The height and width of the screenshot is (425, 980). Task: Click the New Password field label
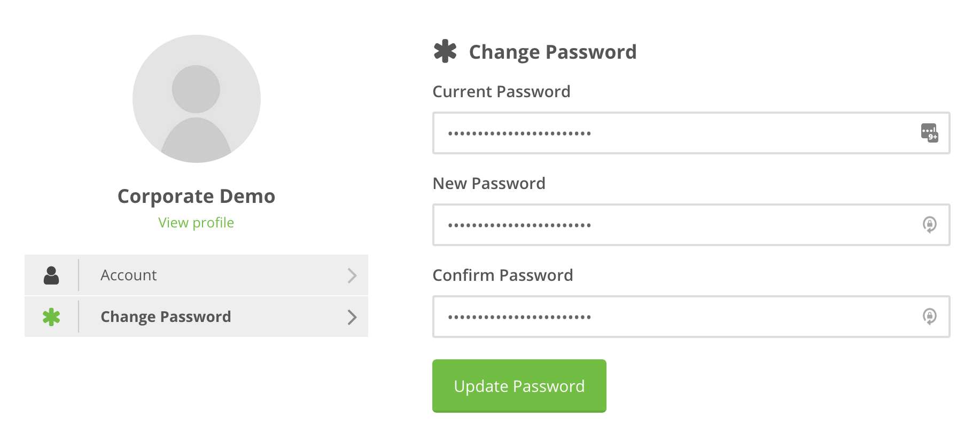(x=489, y=184)
